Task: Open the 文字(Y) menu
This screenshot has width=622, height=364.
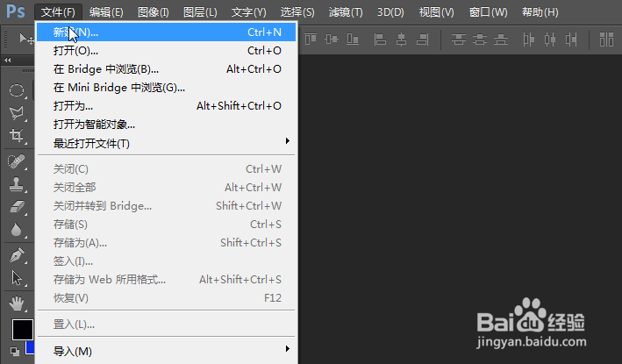Action: pyautogui.click(x=249, y=12)
